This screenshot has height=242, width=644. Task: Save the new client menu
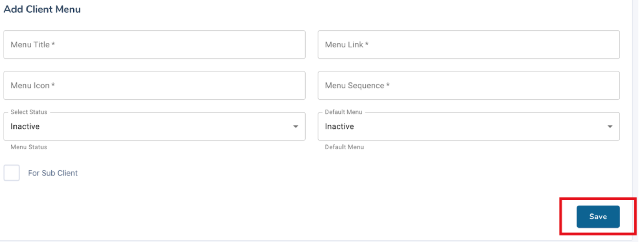coord(598,216)
